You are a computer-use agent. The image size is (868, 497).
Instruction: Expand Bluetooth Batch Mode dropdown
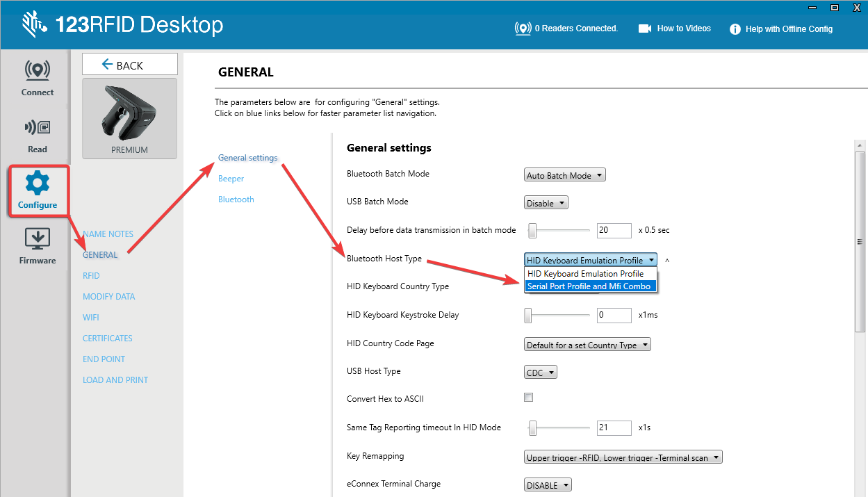tap(565, 175)
